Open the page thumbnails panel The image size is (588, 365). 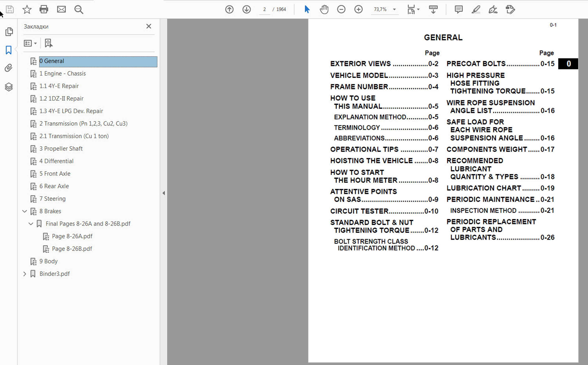(x=9, y=32)
